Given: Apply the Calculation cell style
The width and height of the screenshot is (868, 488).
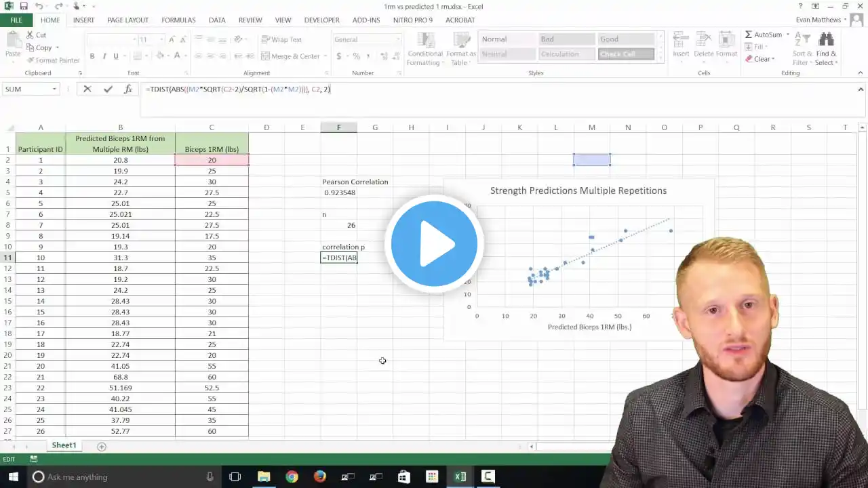Looking at the screenshot, I should [x=567, y=54].
